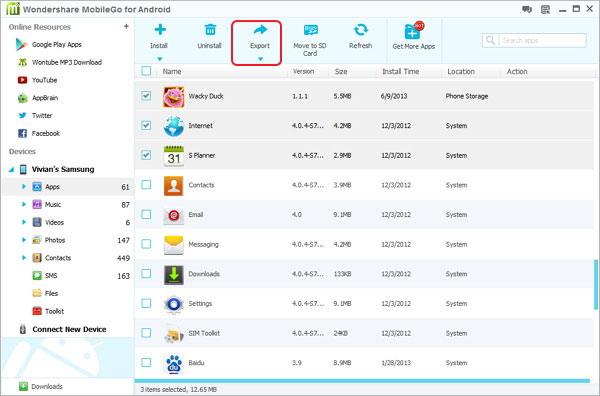Click the Downloads app icon in list
Screen dimensions: 600x396
pos(174,275)
